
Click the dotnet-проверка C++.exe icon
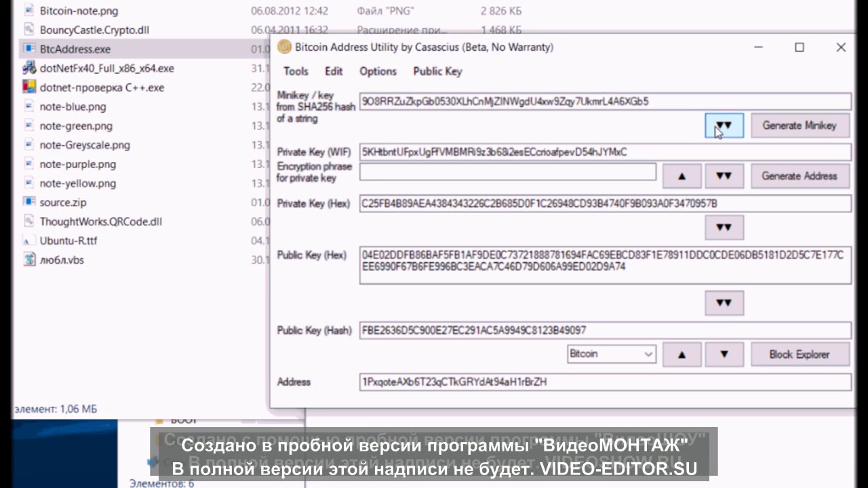[x=29, y=87]
